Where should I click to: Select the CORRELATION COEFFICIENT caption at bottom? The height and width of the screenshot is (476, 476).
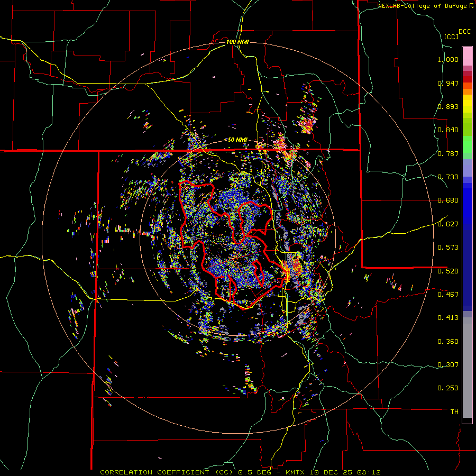tap(240, 472)
